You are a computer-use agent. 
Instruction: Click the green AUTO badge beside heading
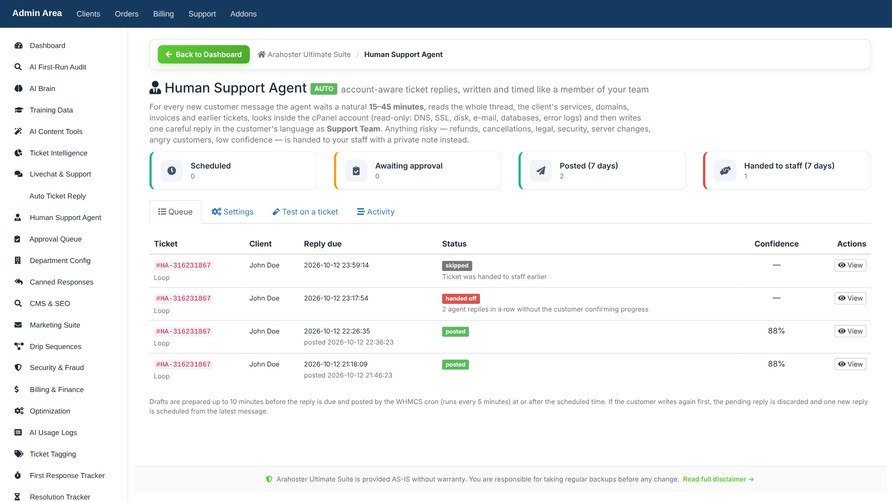tap(324, 89)
